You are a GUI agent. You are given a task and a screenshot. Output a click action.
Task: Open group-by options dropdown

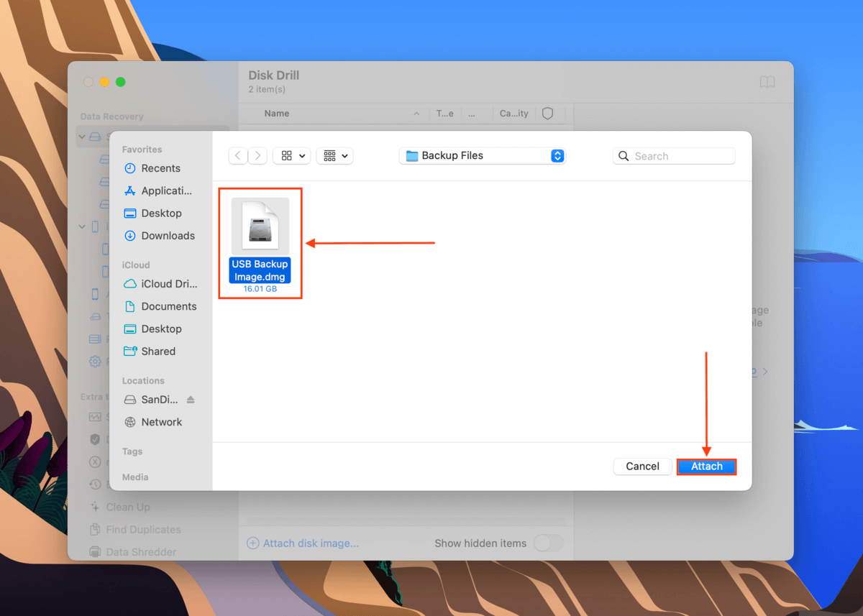[x=334, y=155]
